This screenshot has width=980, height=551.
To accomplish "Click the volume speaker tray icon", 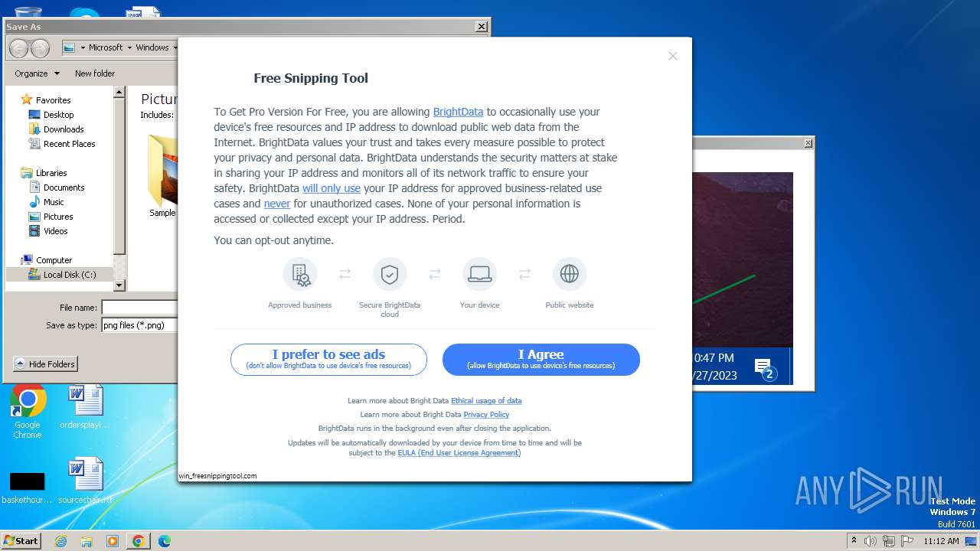I will pos(871,541).
